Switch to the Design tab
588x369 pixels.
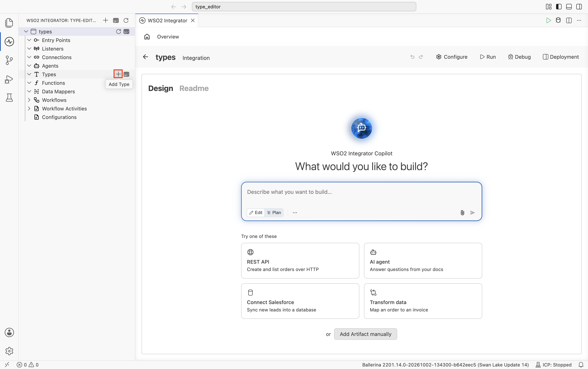click(x=161, y=88)
